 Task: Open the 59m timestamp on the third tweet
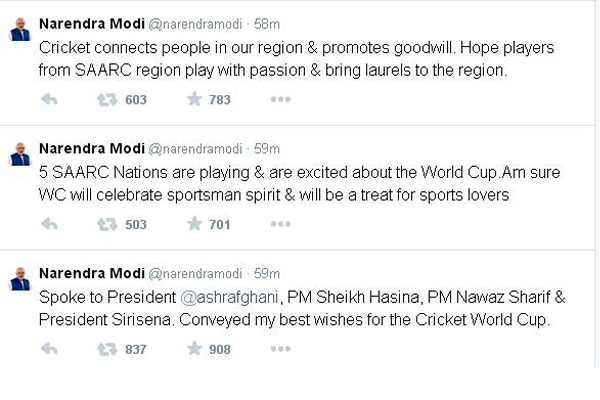[270, 273]
